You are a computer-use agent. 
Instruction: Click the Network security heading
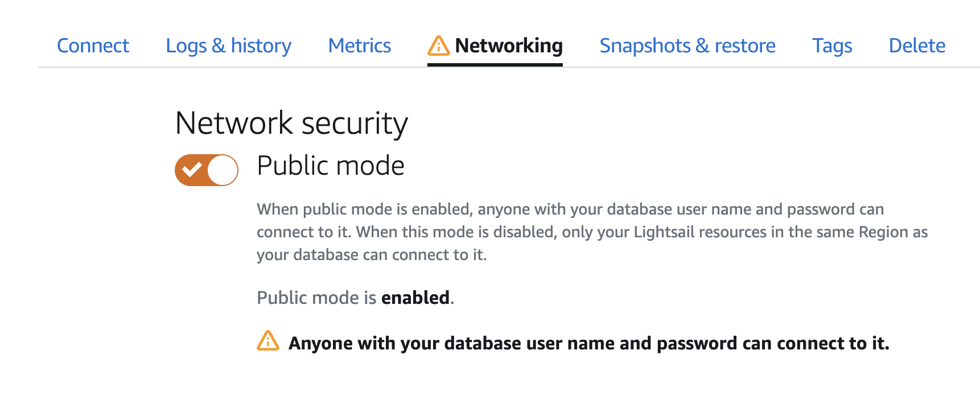(x=291, y=123)
